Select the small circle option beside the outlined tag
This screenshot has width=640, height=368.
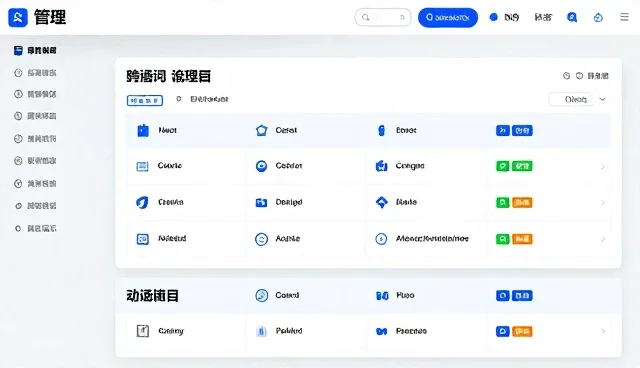coord(178,99)
